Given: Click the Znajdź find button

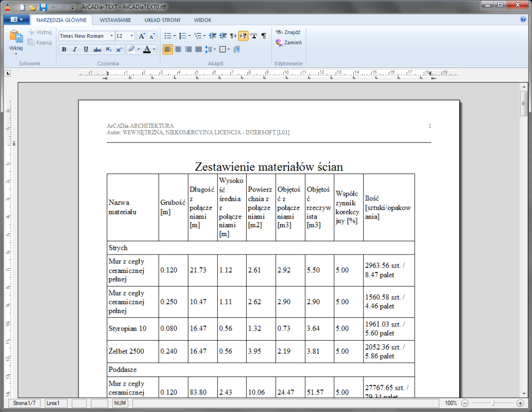Looking at the screenshot, I should point(288,32).
